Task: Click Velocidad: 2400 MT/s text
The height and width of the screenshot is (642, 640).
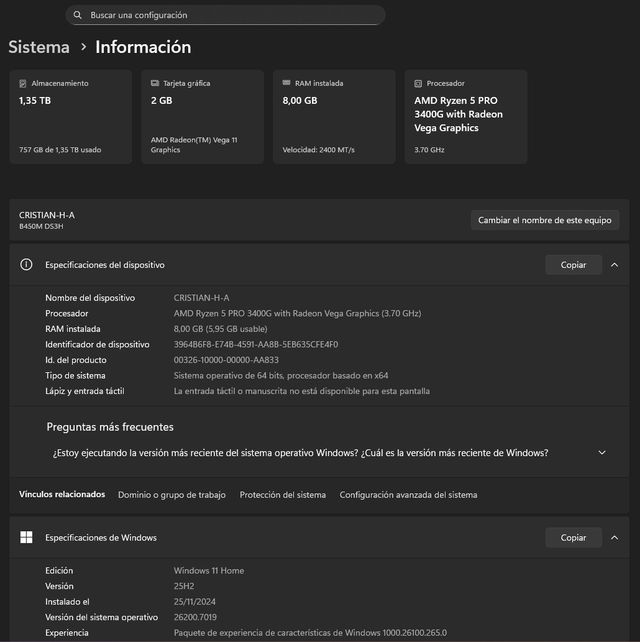Action: 319,149
